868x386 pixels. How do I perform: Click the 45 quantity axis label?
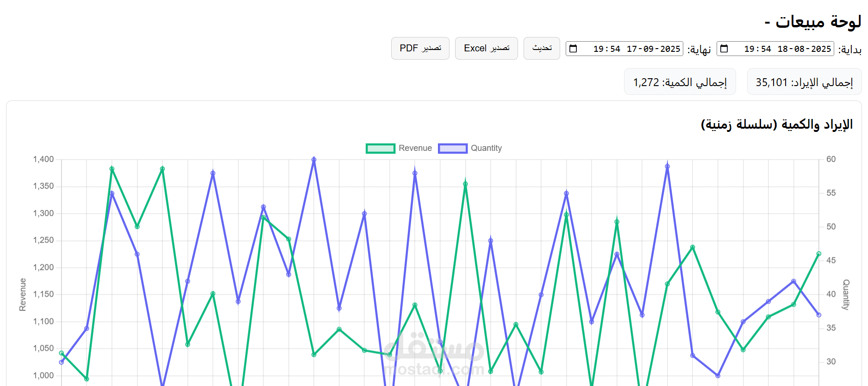click(831, 261)
